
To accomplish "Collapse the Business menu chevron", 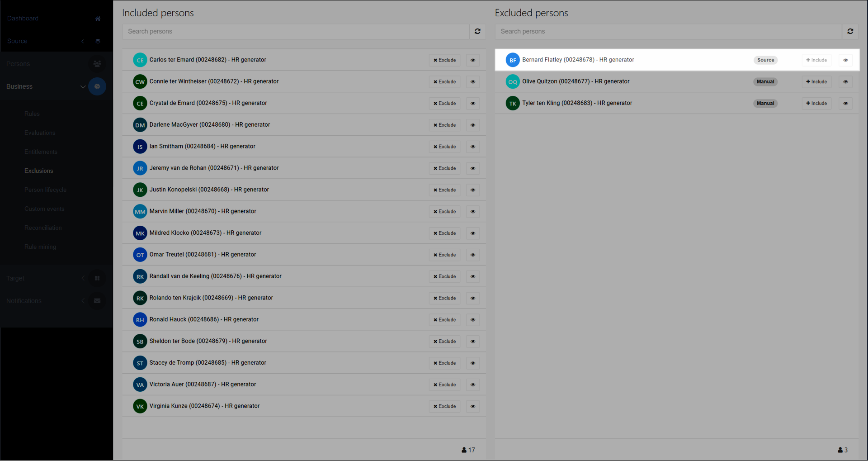I will pos(83,86).
